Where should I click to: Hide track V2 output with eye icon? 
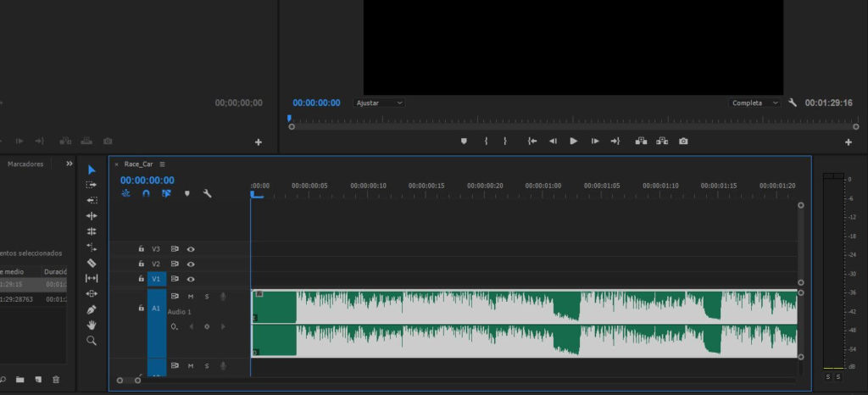pos(191,264)
